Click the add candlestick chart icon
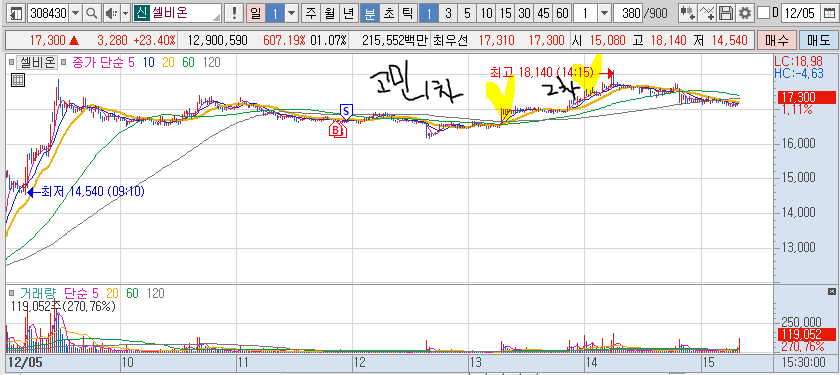The width and height of the screenshot is (840, 375). 688,13
